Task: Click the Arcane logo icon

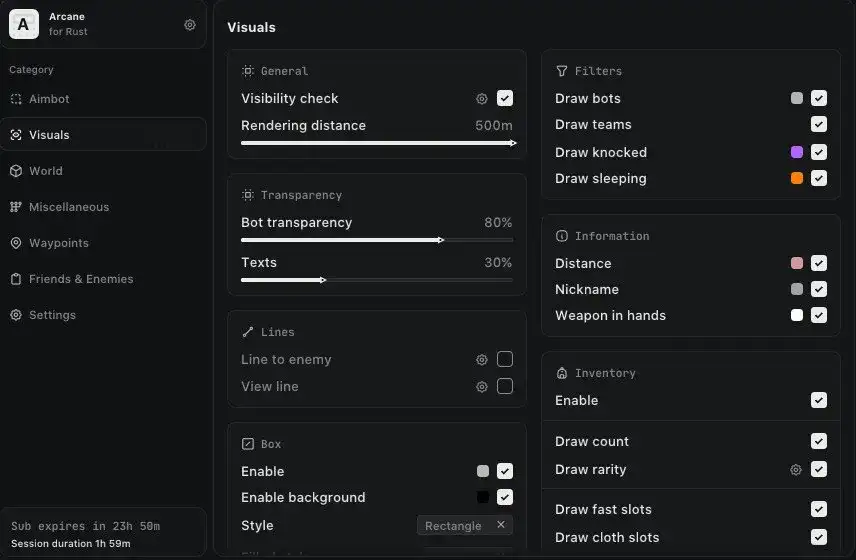Action: click(x=24, y=24)
